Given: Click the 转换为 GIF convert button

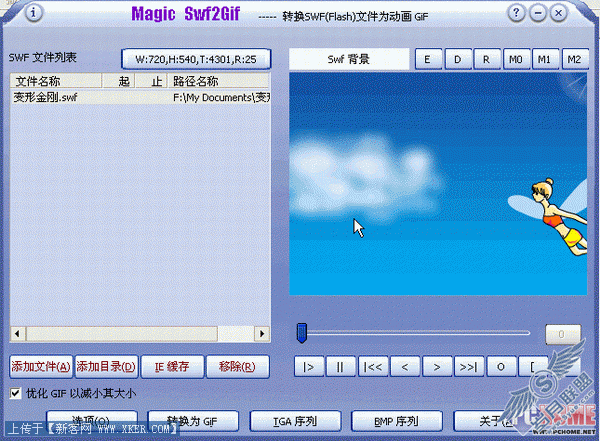Looking at the screenshot, I should (x=193, y=421).
